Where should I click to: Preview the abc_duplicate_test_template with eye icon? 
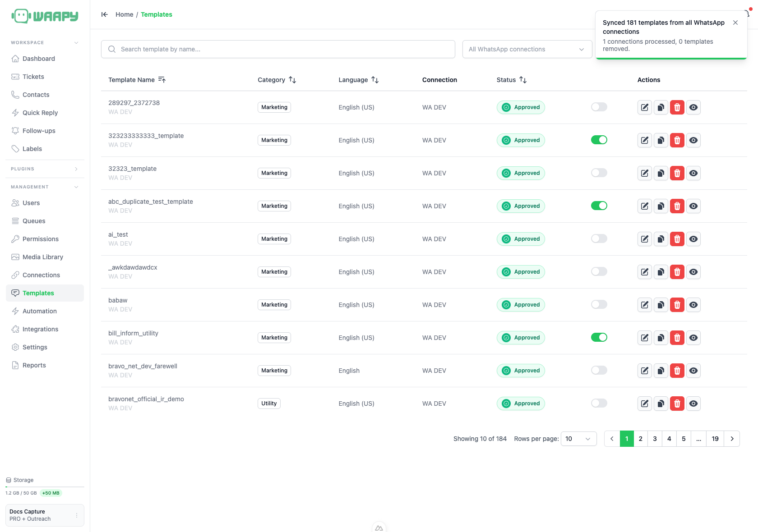point(693,206)
